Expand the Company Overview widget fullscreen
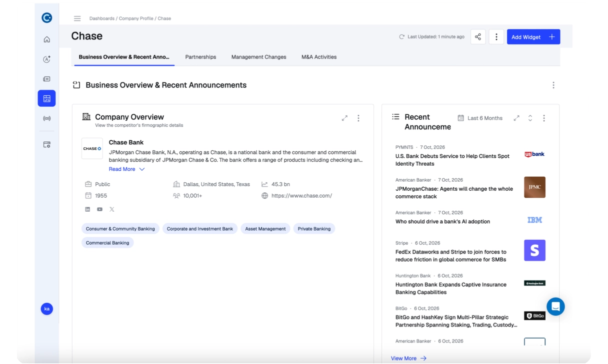This screenshot has height=364, width=608. (344, 118)
